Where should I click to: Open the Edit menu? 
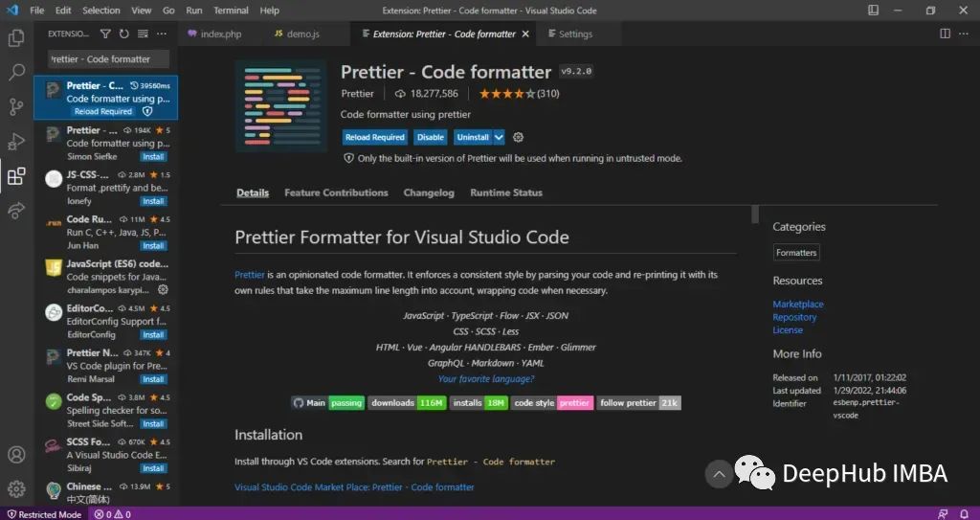[62, 10]
